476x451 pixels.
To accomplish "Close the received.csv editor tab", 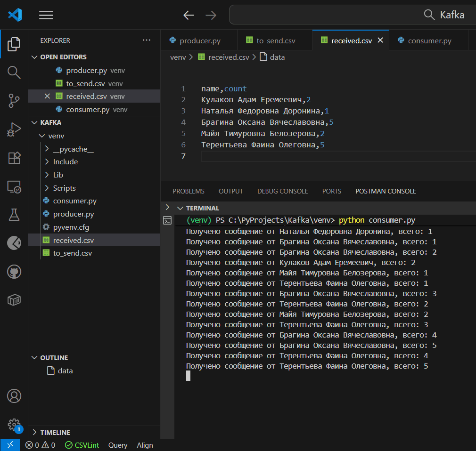I will (380, 40).
